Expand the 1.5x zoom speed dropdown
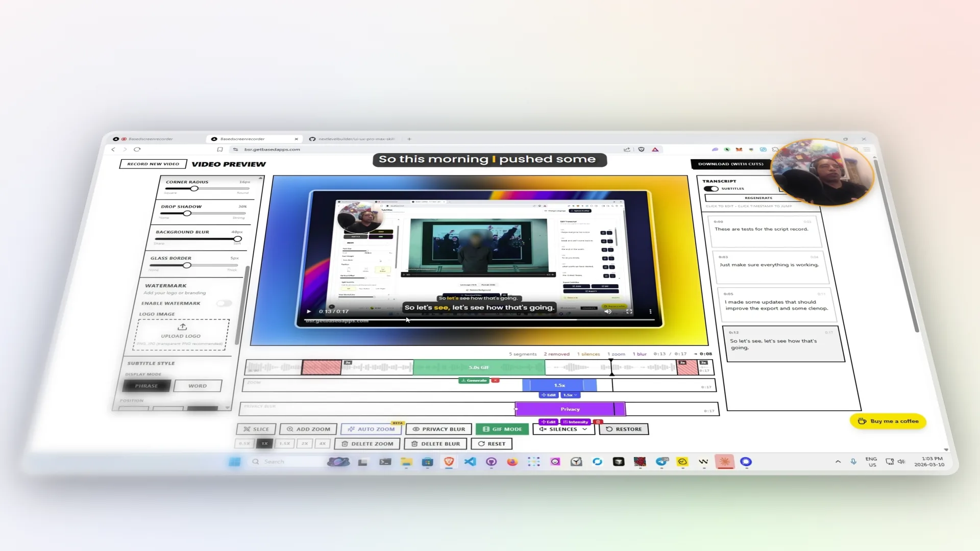 point(570,394)
